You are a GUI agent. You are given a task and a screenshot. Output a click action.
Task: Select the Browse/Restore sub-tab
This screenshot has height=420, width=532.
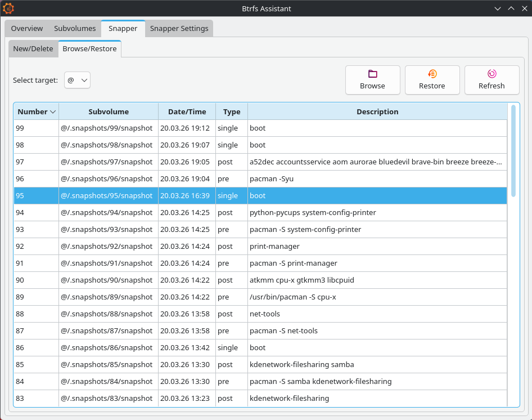89,48
